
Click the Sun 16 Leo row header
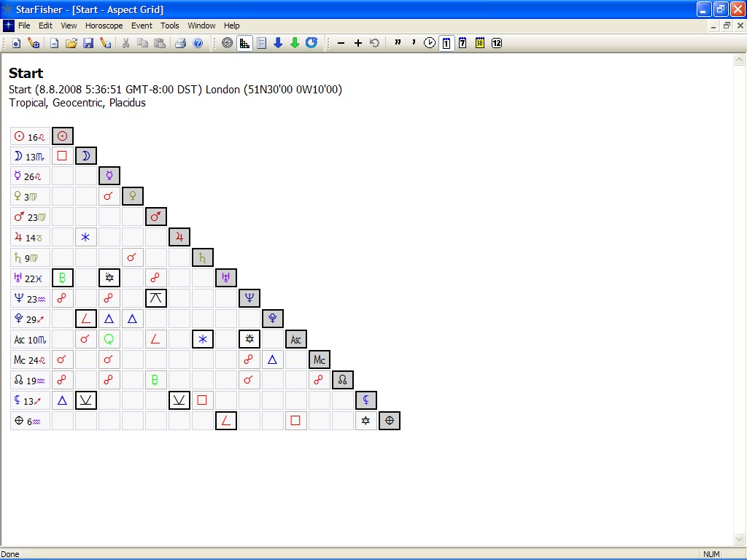(30, 136)
